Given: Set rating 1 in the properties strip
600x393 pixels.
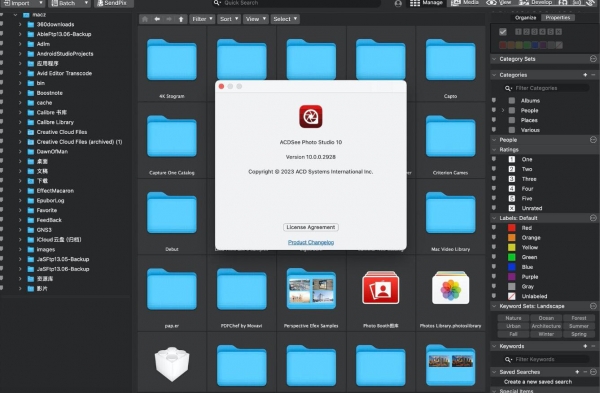Looking at the screenshot, I should (x=518, y=32).
